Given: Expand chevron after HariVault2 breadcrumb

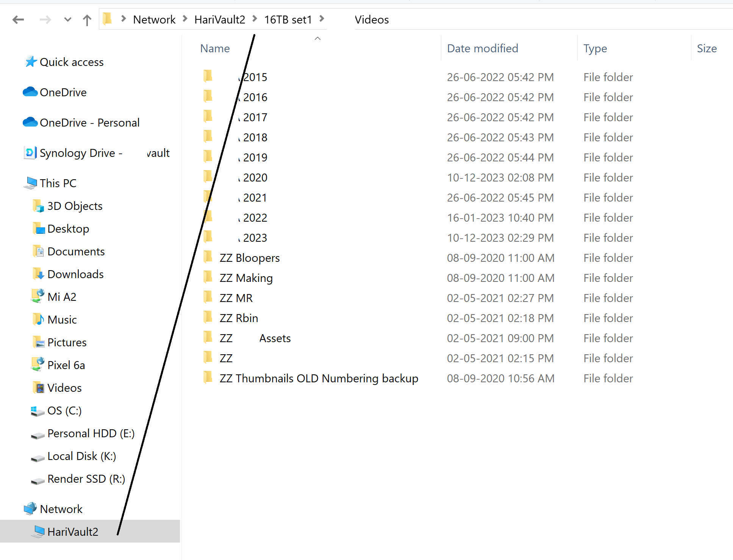Looking at the screenshot, I should (255, 19).
